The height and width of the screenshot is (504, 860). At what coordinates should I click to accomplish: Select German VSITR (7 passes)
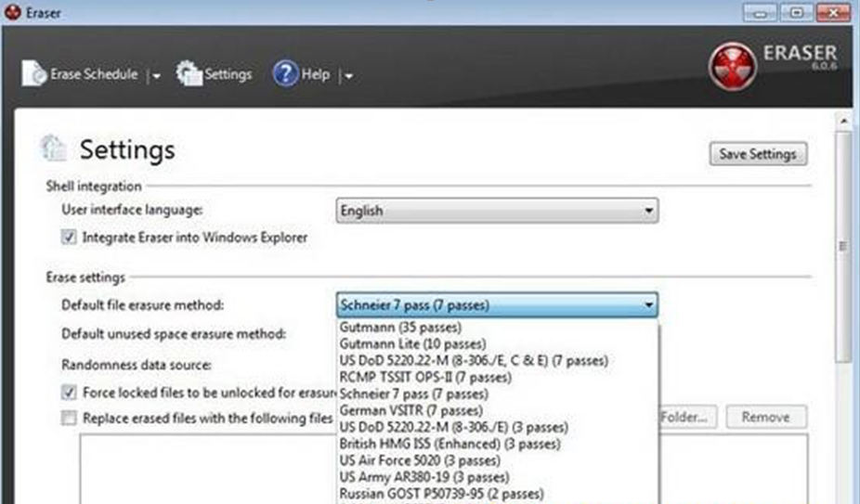[497, 410]
